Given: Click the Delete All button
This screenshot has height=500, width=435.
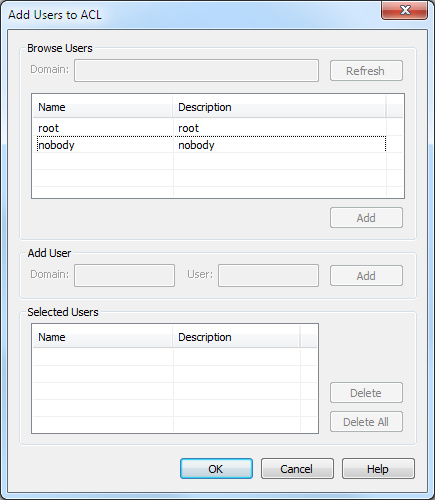Looking at the screenshot, I should pos(366,422).
